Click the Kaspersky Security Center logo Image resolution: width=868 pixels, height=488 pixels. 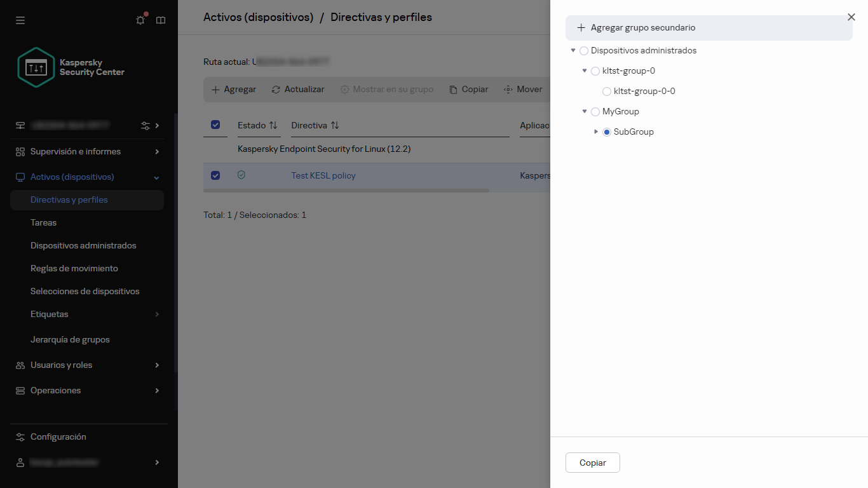pyautogui.click(x=71, y=67)
